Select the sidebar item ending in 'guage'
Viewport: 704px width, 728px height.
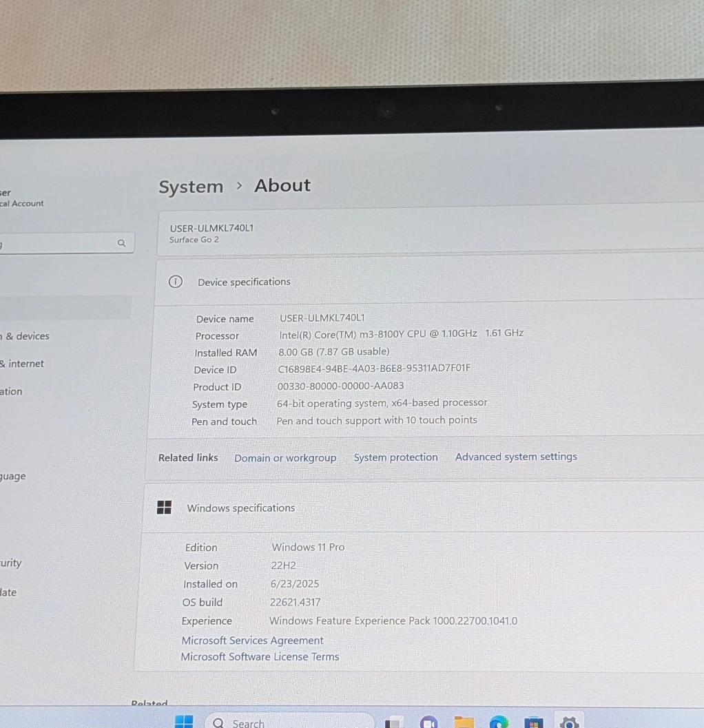(13, 477)
